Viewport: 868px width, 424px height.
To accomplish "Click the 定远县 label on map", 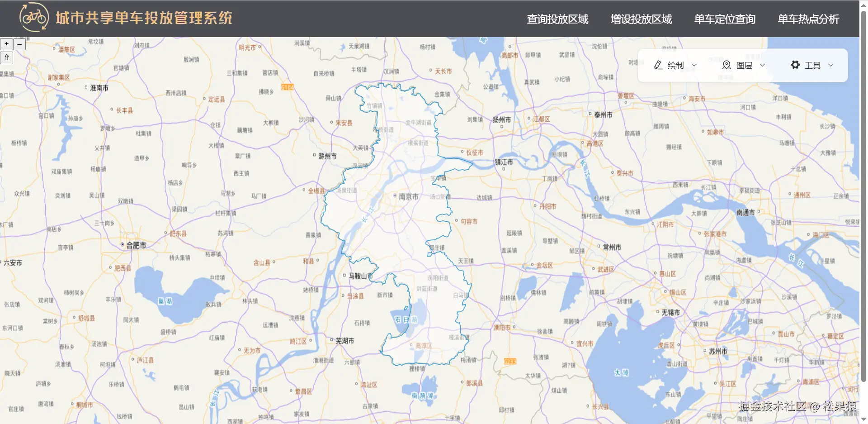I will tap(217, 99).
